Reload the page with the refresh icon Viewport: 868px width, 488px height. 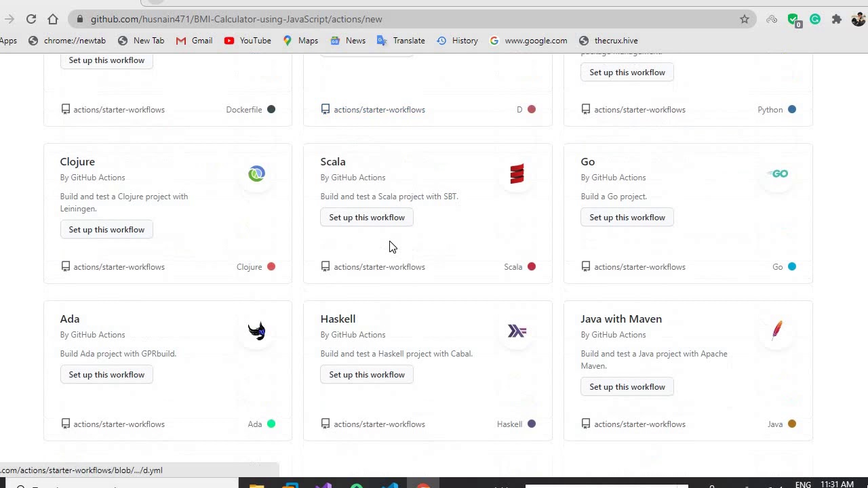pyautogui.click(x=31, y=19)
